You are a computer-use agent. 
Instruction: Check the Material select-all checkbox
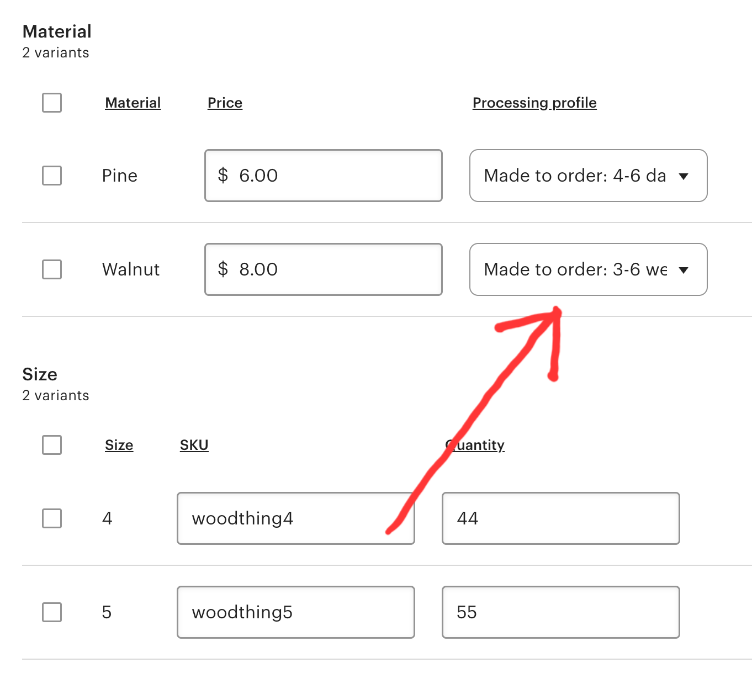tap(52, 103)
